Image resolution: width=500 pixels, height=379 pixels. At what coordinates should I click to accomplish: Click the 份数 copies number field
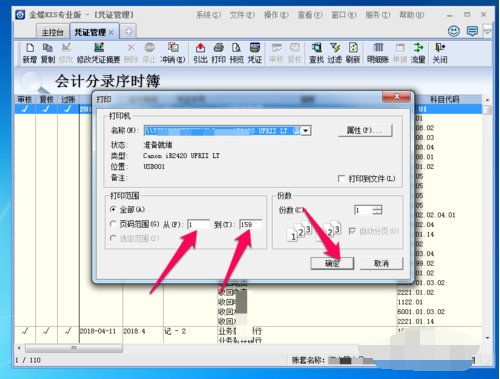pos(363,210)
